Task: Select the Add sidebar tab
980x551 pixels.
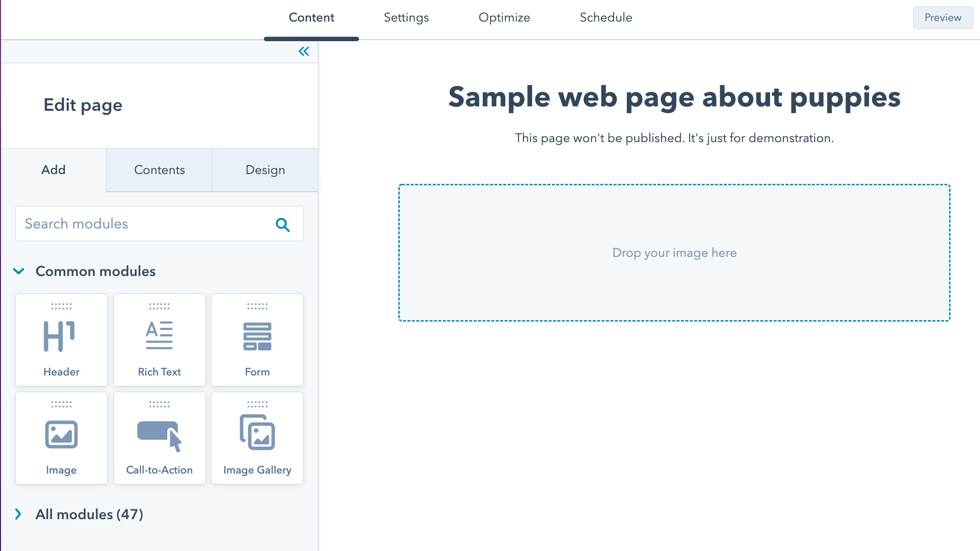Action: point(53,170)
